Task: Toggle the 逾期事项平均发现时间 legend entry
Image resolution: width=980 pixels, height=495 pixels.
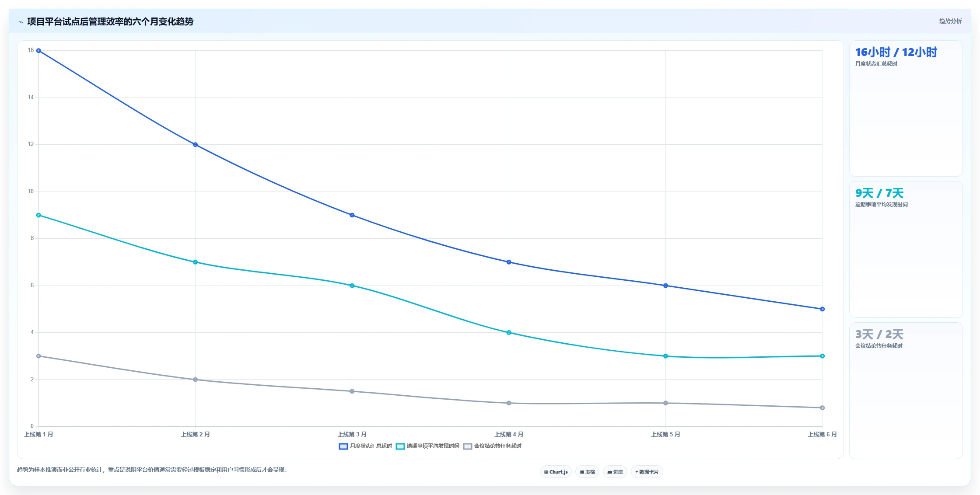Action: pyautogui.click(x=427, y=446)
